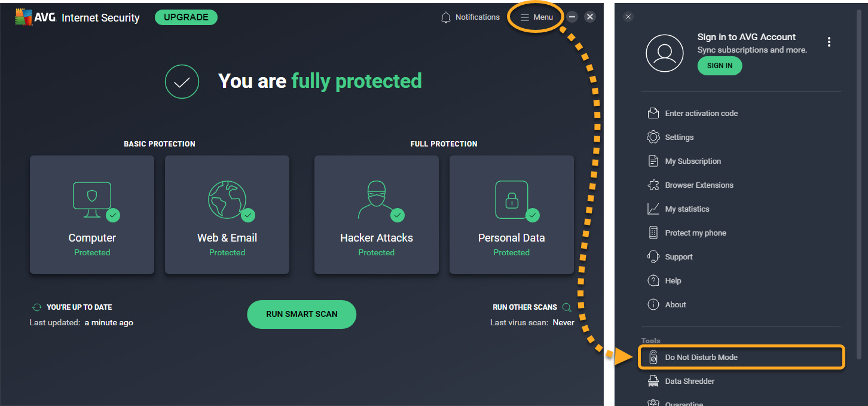Click SIGN IN to AVG Account

[720, 66]
